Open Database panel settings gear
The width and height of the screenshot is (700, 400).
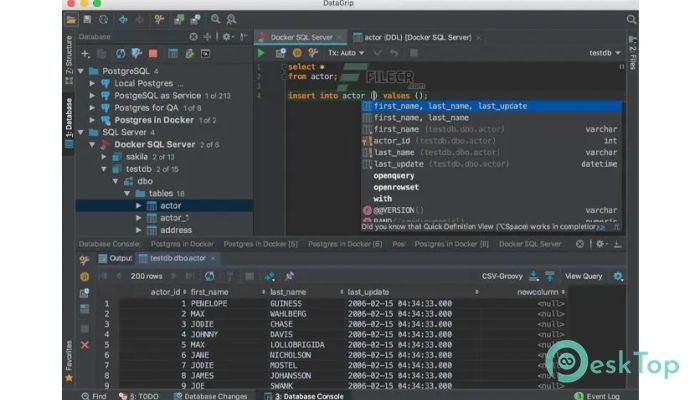228,37
